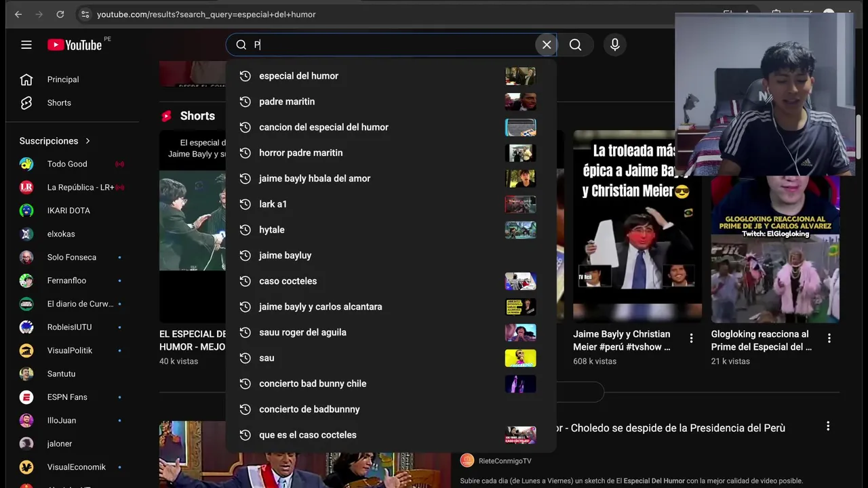Clear the search box with X
The height and width of the screenshot is (488, 868).
[547, 45]
